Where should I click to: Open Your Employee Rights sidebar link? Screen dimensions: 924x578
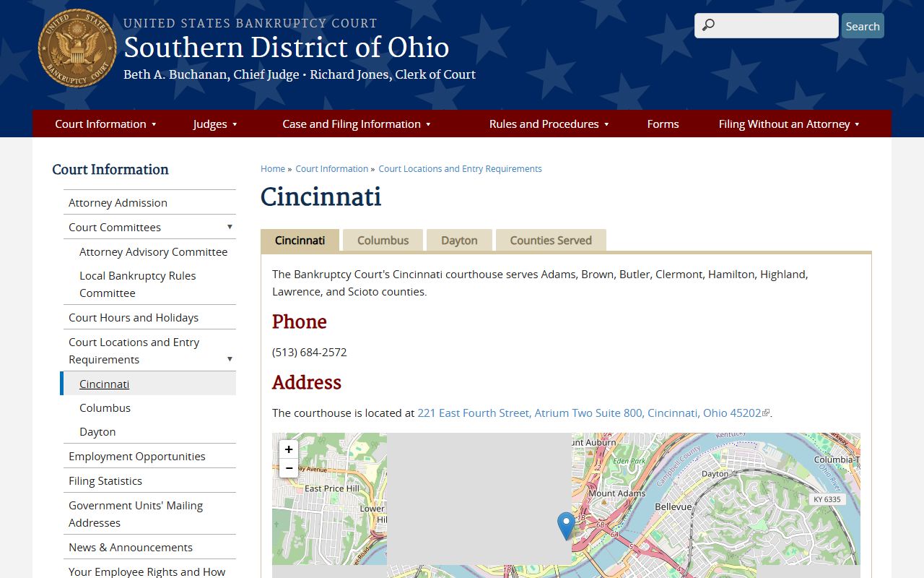coord(147,571)
